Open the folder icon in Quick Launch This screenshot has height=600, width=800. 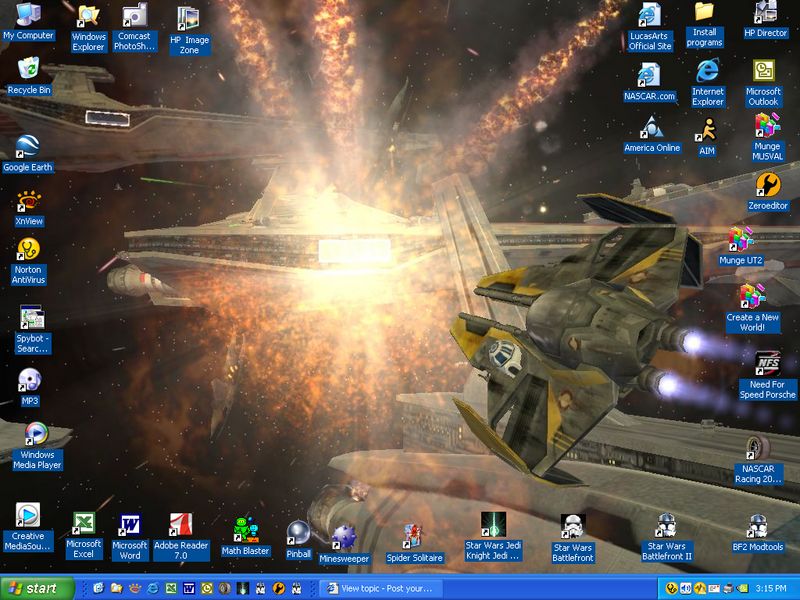point(117,588)
